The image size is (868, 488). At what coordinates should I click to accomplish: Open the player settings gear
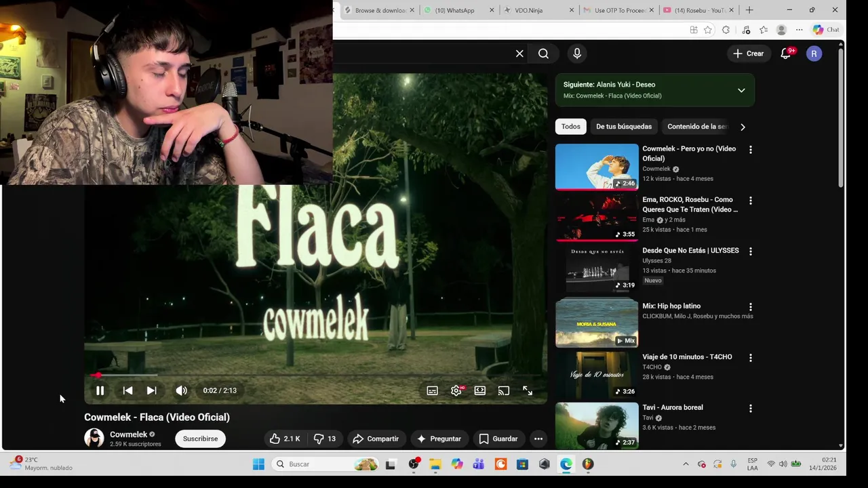[456, 390]
